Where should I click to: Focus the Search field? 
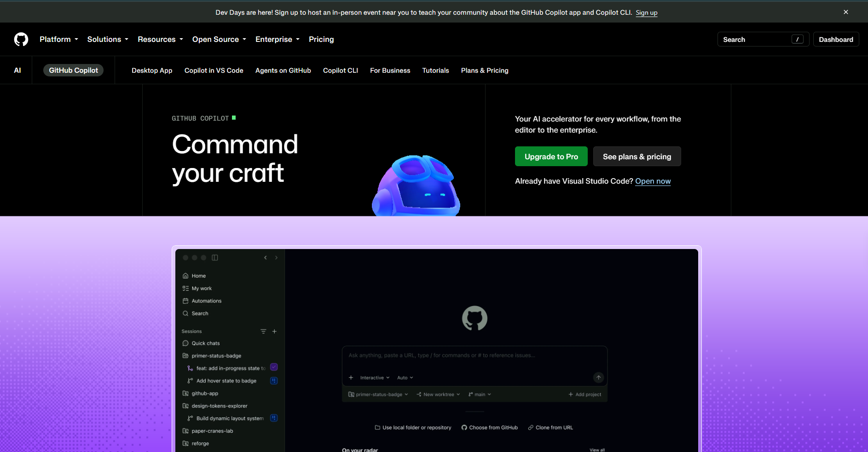tap(763, 40)
